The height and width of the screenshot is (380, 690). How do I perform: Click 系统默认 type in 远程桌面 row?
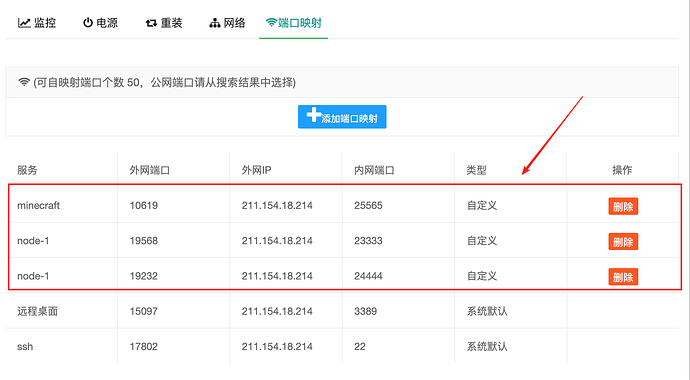tap(487, 311)
